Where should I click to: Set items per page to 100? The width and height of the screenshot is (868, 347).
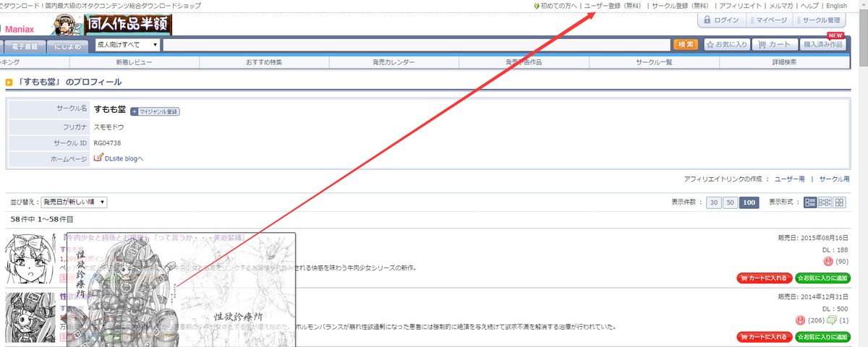[749, 202]
